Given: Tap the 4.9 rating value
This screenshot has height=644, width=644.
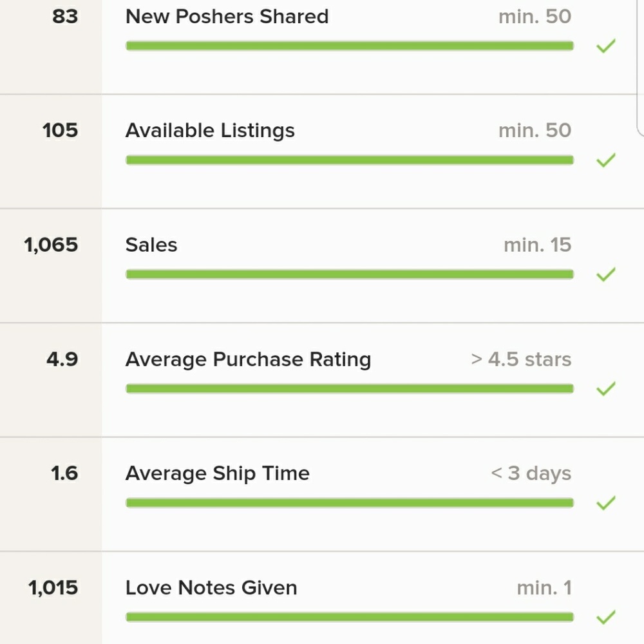Looking at the screenshot, I should click(62, 359).
